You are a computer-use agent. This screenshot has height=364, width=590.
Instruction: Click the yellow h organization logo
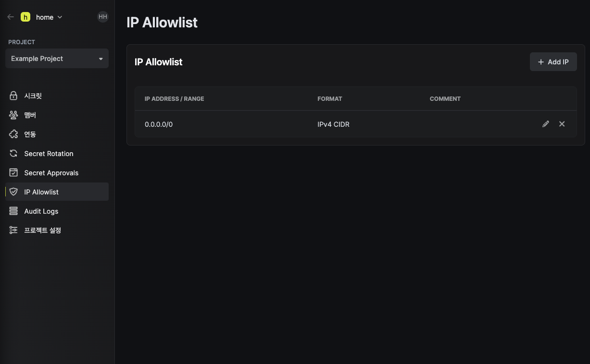click(x=25, y=17)
